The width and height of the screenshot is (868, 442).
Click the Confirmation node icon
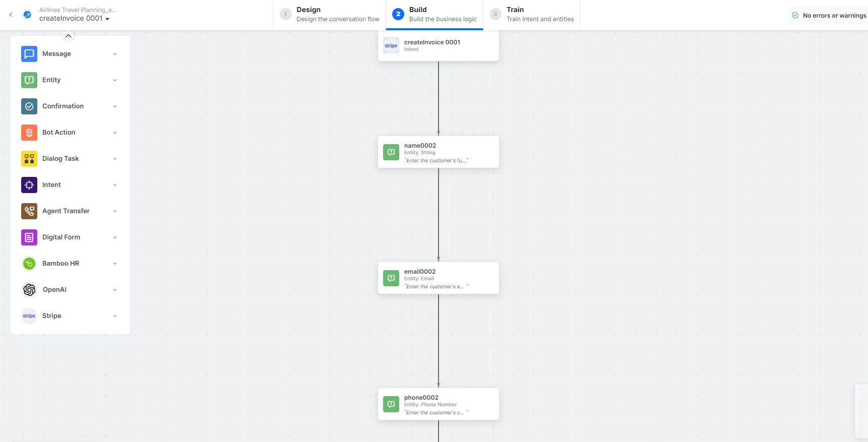click(29, 106)
